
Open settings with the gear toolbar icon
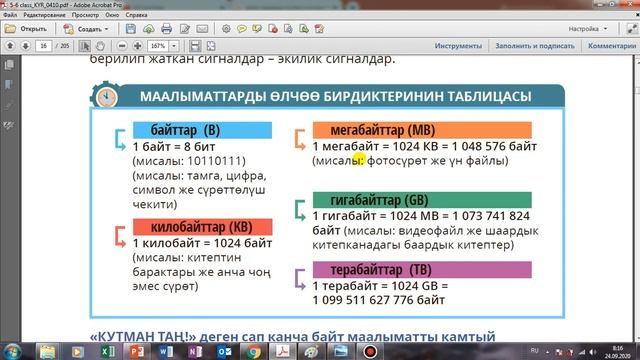click(226, 29)
